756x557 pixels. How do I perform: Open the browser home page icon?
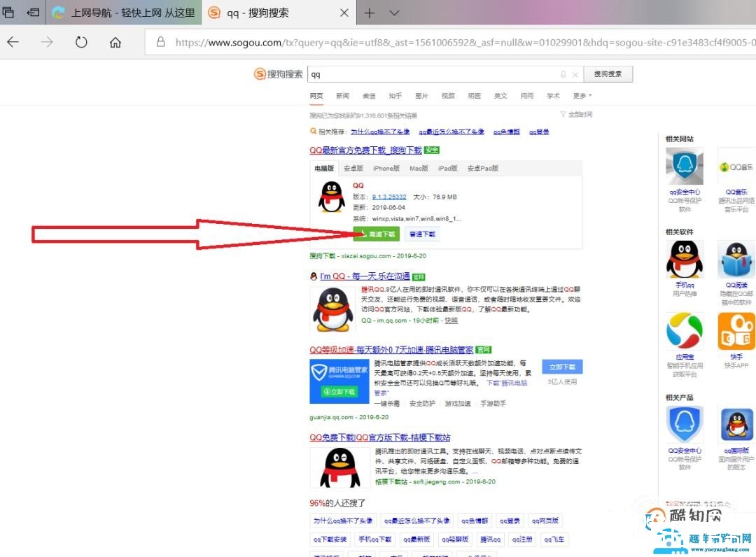coord(115,43)
